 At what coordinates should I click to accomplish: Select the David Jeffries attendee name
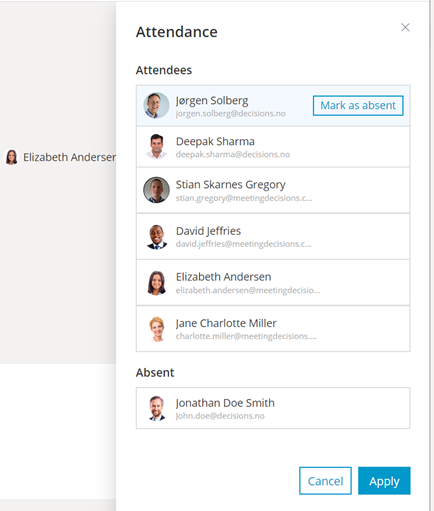pyautogui.click(x=208, y=231)
